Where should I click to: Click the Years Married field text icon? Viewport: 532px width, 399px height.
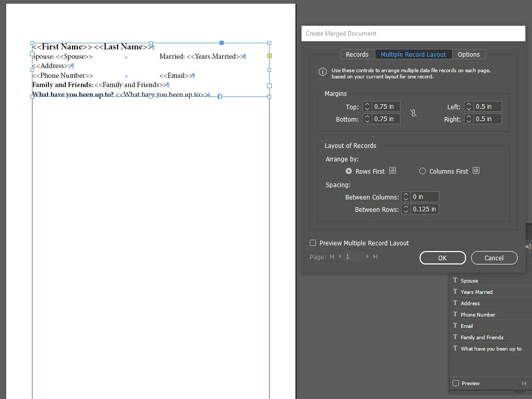(455, 291)
